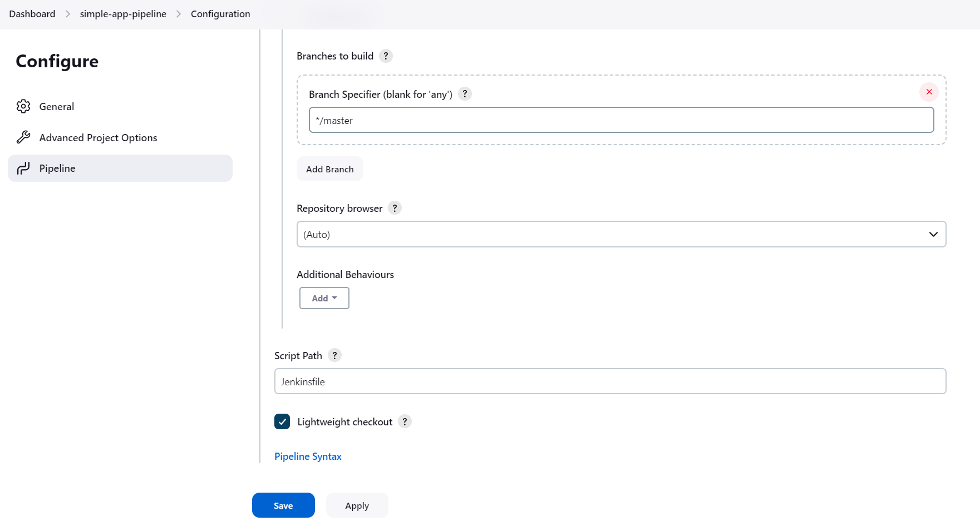The height and width of the screenshot is (531, 980).
Task: Navigate to Dashboard via breadcrumb
Action: tap(31, 13)
